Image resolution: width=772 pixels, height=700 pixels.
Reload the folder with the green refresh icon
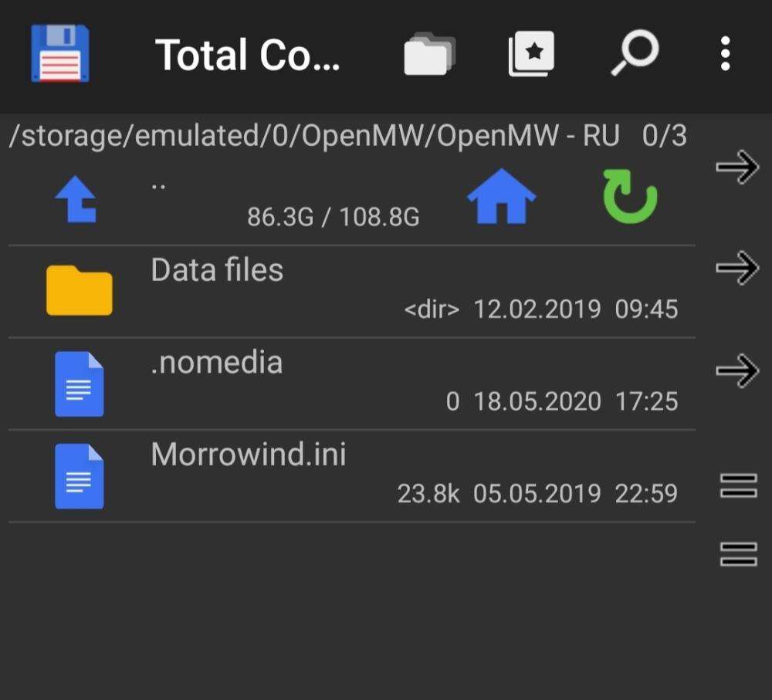tap(630, 196)
